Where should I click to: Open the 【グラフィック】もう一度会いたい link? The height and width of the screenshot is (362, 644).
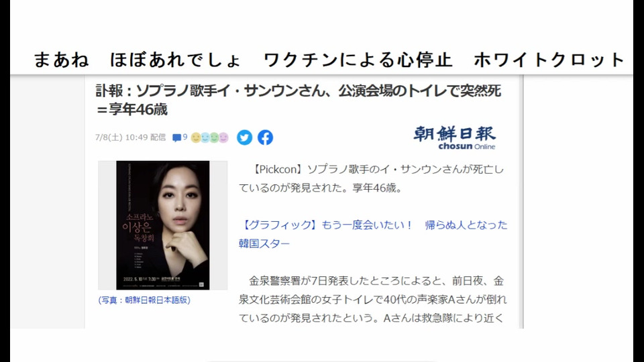point(327,225)
